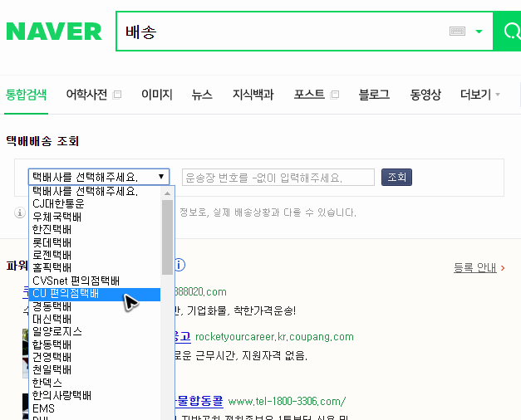521x420 pixels.
Task: Select 일양로지스 from the courier list
Action: tap(95, 331)
